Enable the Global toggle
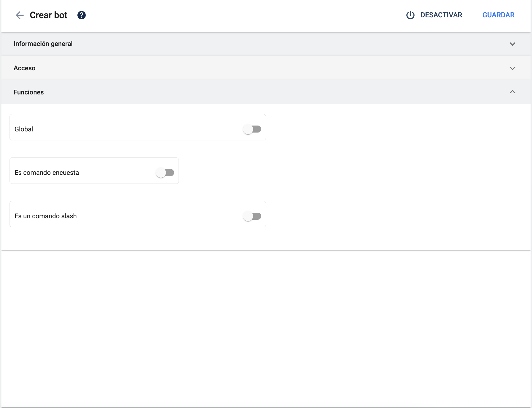Viewport: 532px width, 408px height. coord(252,129)
